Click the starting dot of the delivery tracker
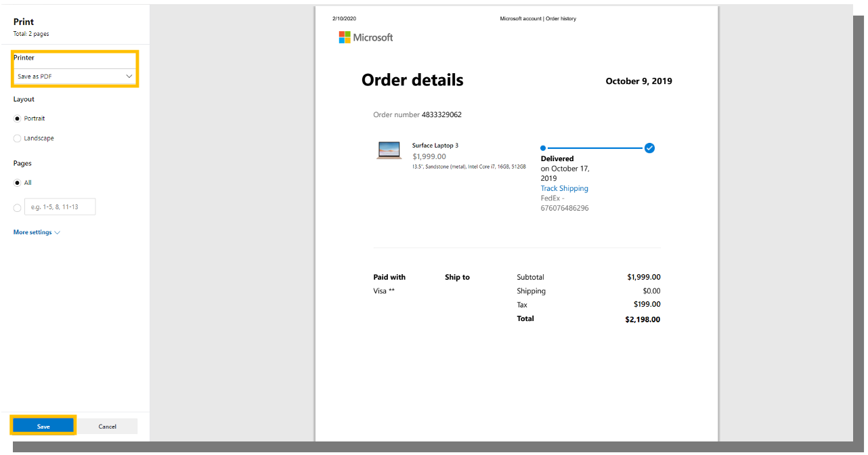Image resolution: width=868 pixels, height=455 pixels. (543, 148)
